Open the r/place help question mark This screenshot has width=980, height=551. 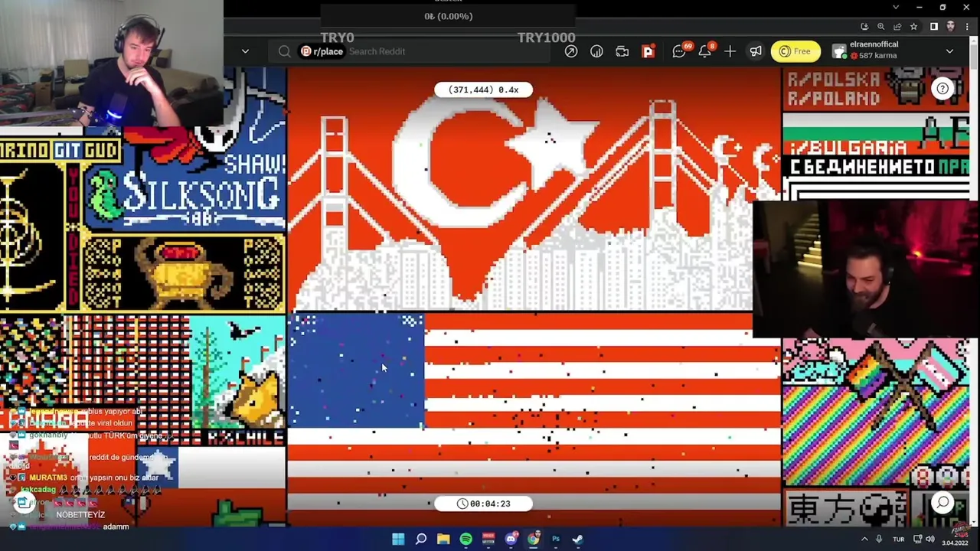pyautogui.click(x=942, y=89)
